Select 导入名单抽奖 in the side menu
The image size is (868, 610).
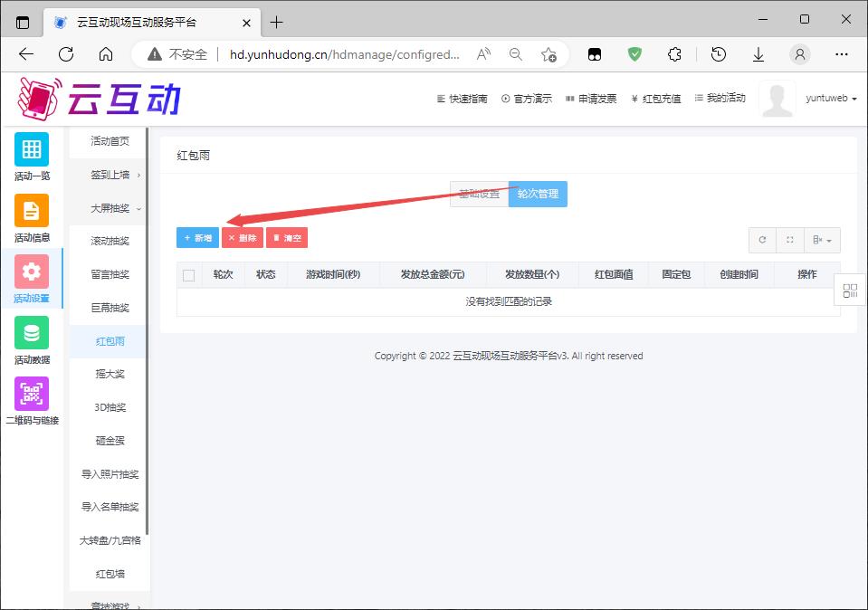[109, 507]
